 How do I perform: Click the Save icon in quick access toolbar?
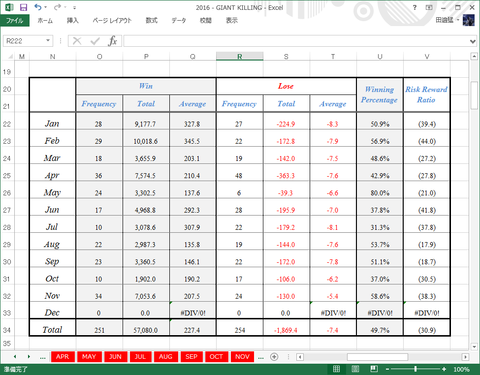tap(23, 7)
